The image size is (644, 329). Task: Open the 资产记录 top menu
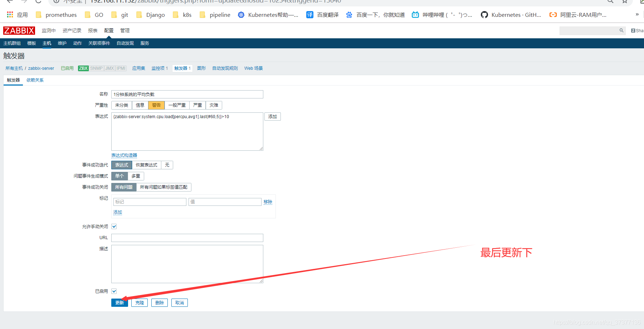pos(72,30)
